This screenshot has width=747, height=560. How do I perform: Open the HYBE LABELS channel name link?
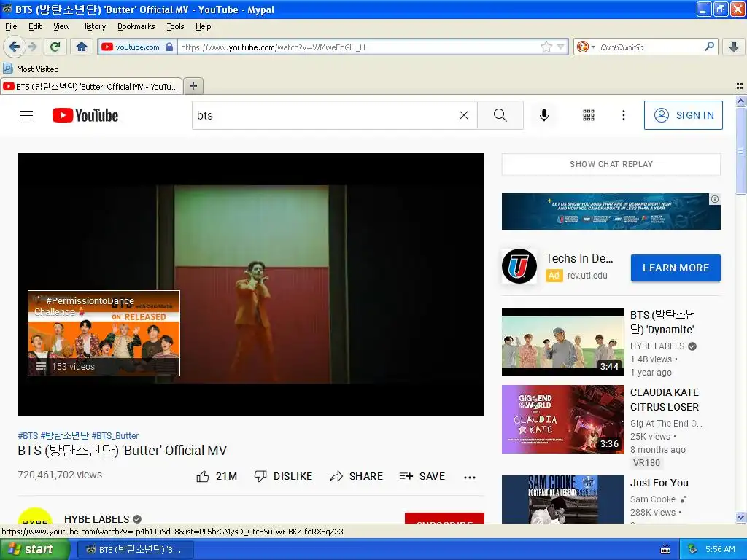click(x=97, y=519)
